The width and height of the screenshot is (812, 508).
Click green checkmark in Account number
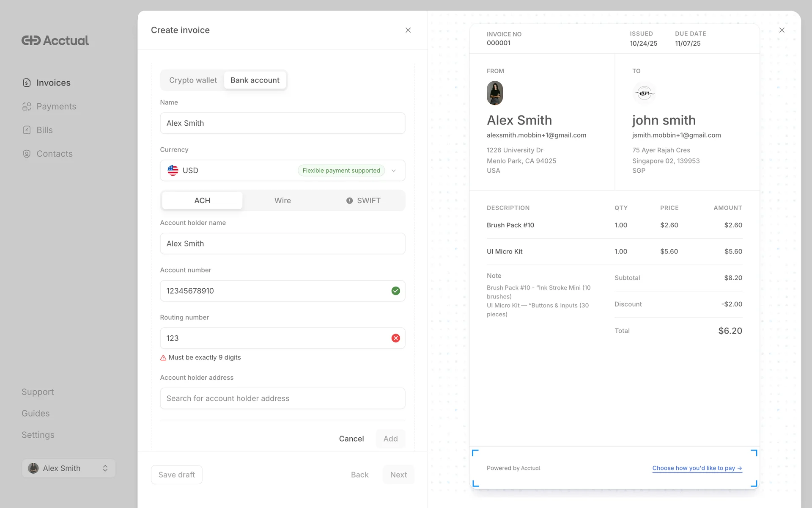point(395,291)
